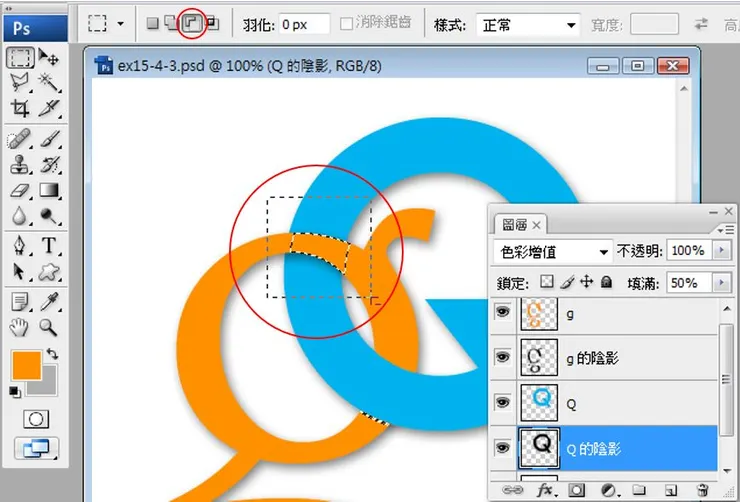This screenshot has height=502, width=740.
Task: Change the screen mode
Action: pyautogui.click(x=36, y=449)
